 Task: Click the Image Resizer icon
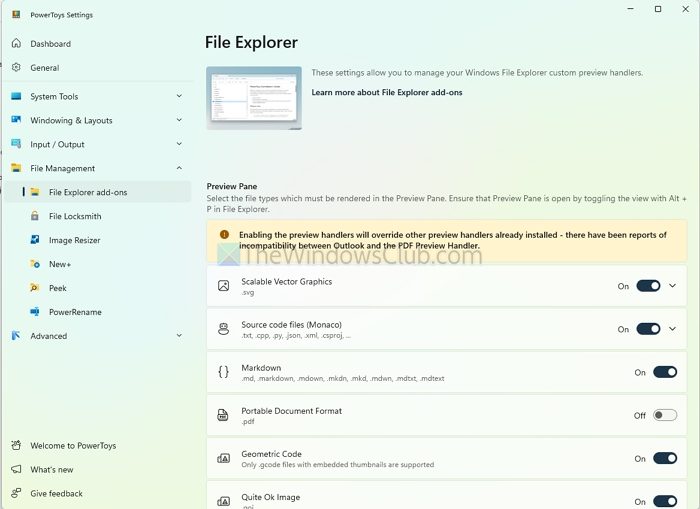[x=35, y=240]
